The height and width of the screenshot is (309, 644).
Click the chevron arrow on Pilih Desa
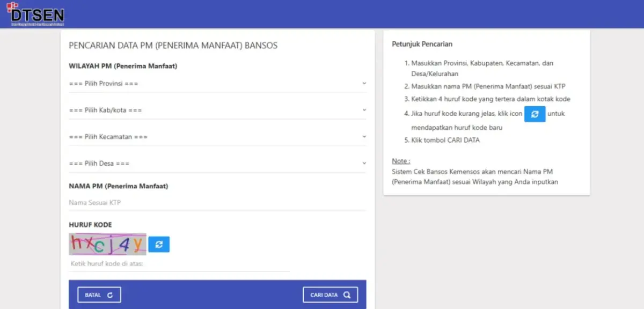(x=364, y=163)
